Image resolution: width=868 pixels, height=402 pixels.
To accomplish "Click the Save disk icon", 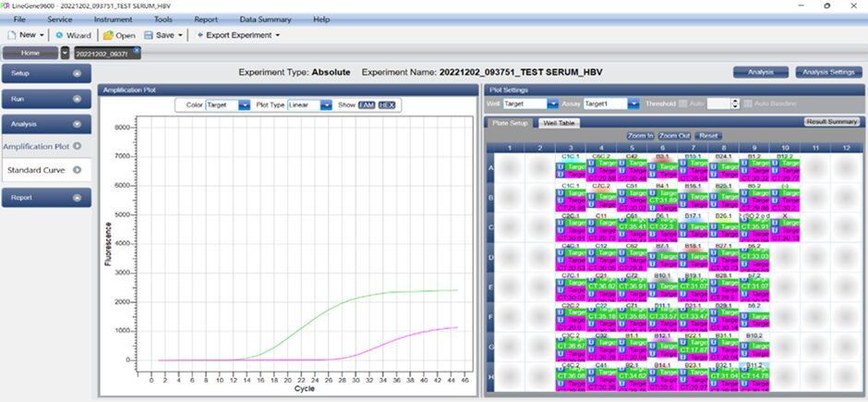I will (x=149, y=35).
